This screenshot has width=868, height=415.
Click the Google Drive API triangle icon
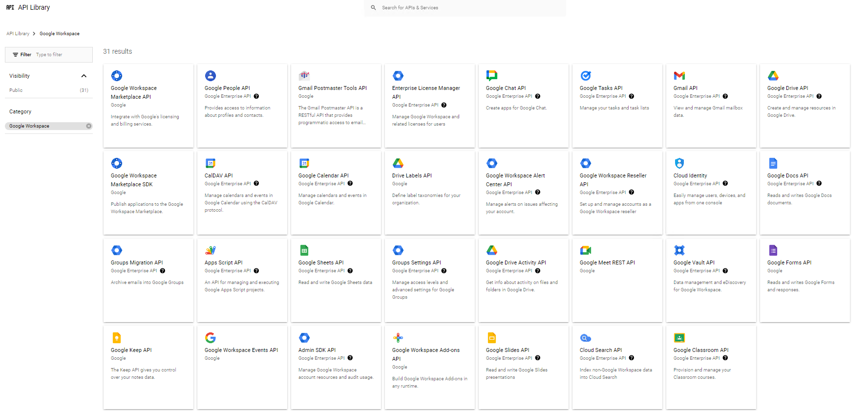point(773,76)
